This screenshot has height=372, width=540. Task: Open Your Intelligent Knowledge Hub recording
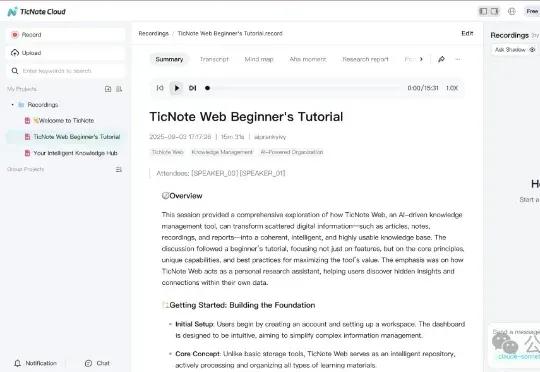pos(71,153)
